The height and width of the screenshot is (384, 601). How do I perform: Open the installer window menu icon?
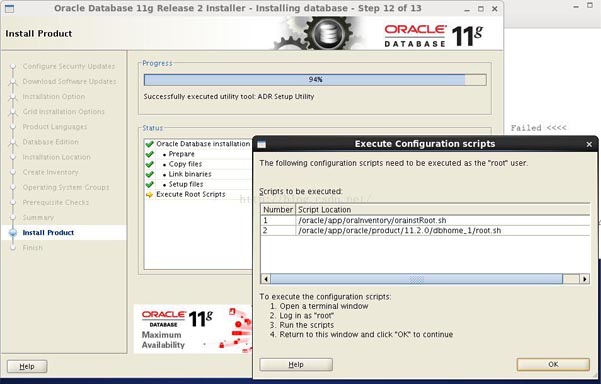pos(9,8)
